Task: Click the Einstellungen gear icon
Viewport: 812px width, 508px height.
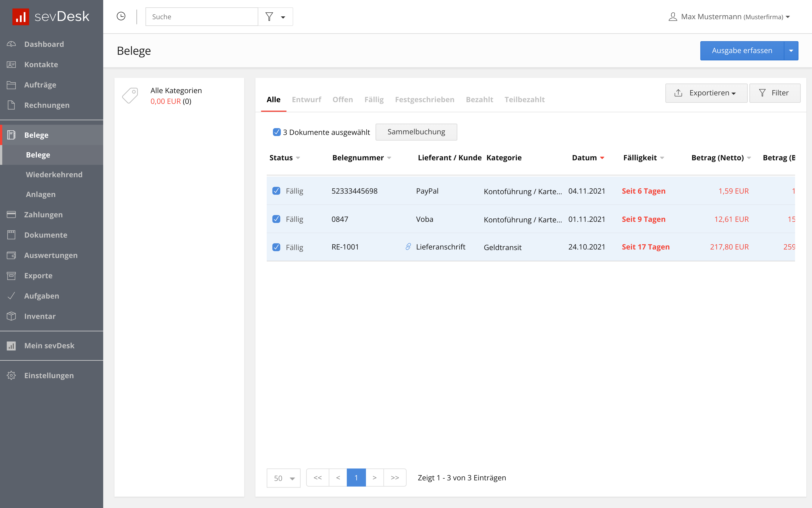Action: pyautogui.click(x=11, y=375)
